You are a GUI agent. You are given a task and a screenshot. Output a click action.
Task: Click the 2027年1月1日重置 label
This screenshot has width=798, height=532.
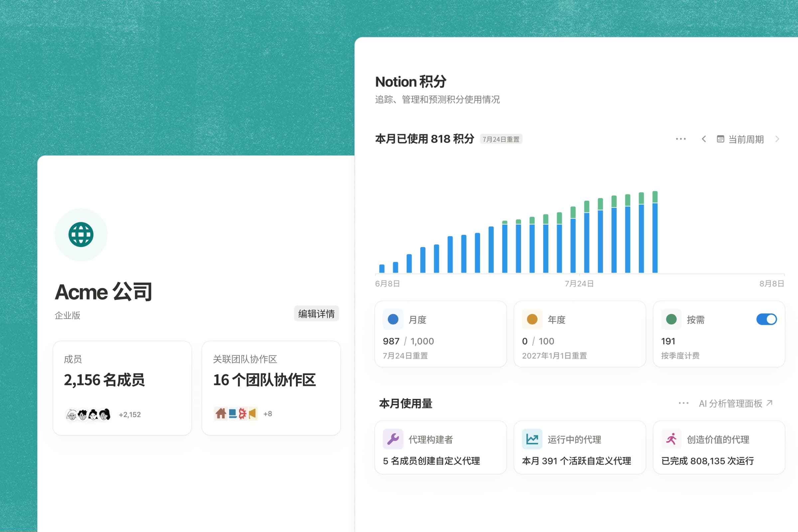click(x=554, y=355)
